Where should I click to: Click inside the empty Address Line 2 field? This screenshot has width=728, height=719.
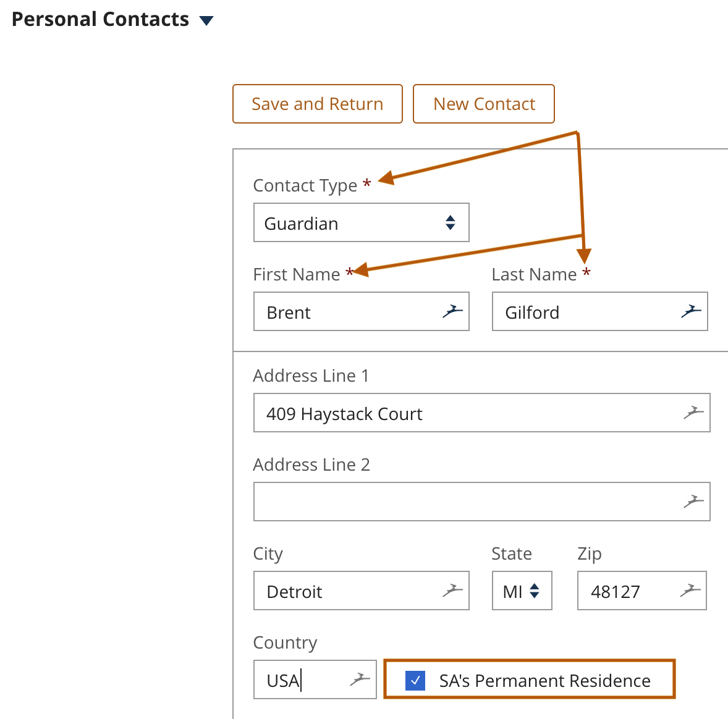[433, 501]
